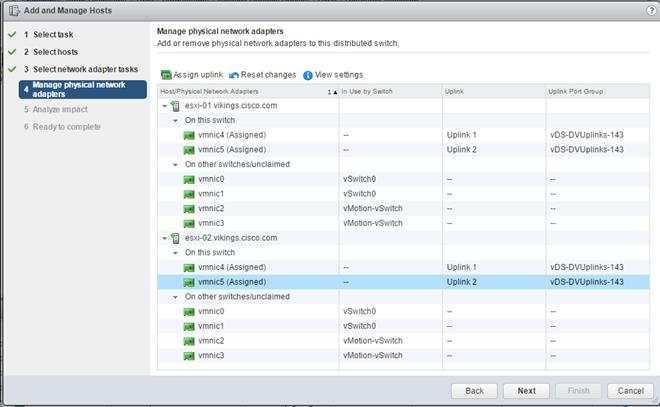Collapse 'On this switch' under esxi-02

tap(175, 253)
